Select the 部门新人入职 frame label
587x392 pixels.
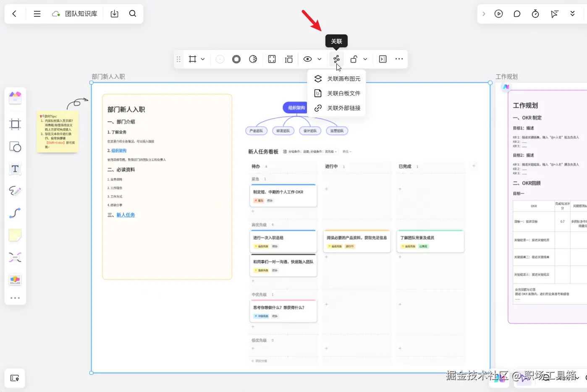[x=108, y=76]
